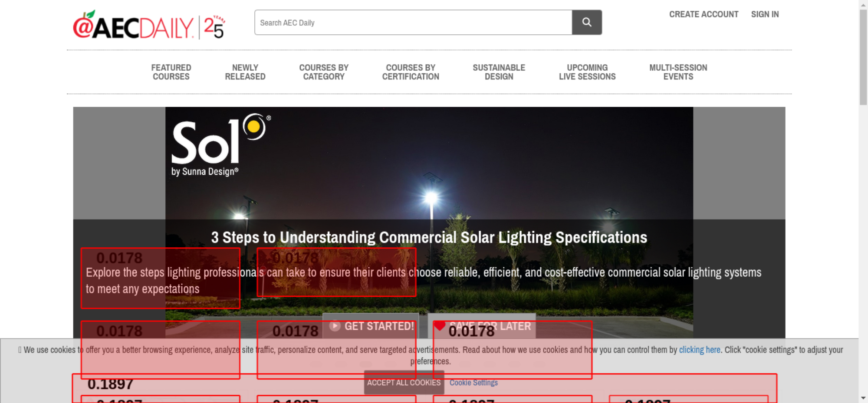Expand the Courses by Certification menu
Screen dimensions: 868x403
pyautogui.click(x=410, y=72)
